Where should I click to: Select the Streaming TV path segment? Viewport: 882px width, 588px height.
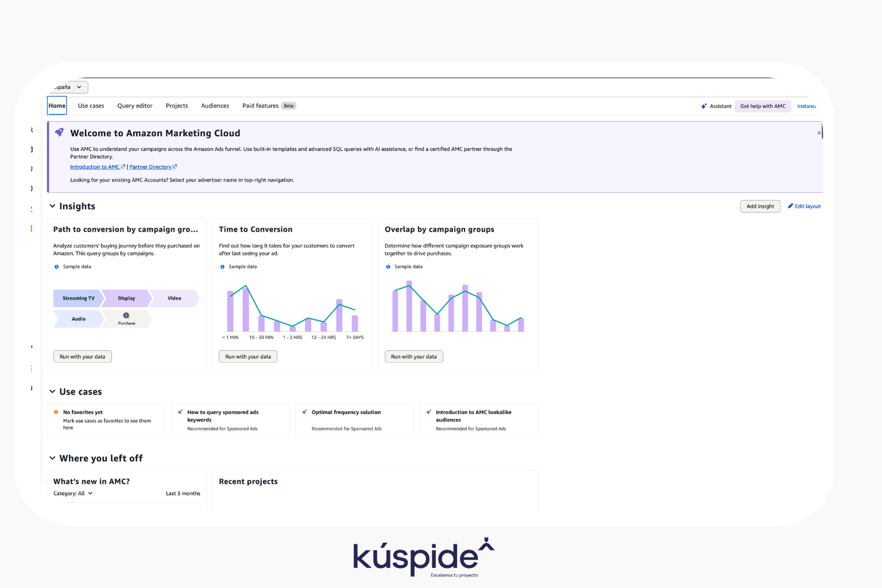coord(78,299)
